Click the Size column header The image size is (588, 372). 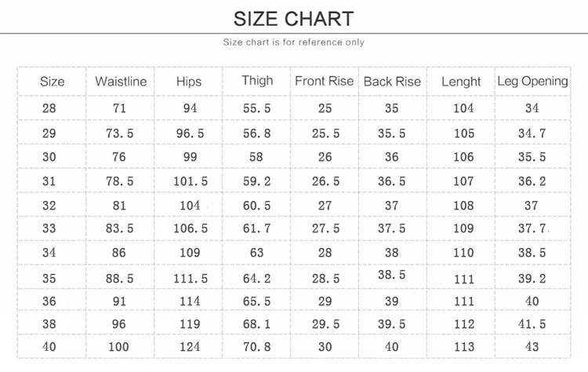(52, 82)
